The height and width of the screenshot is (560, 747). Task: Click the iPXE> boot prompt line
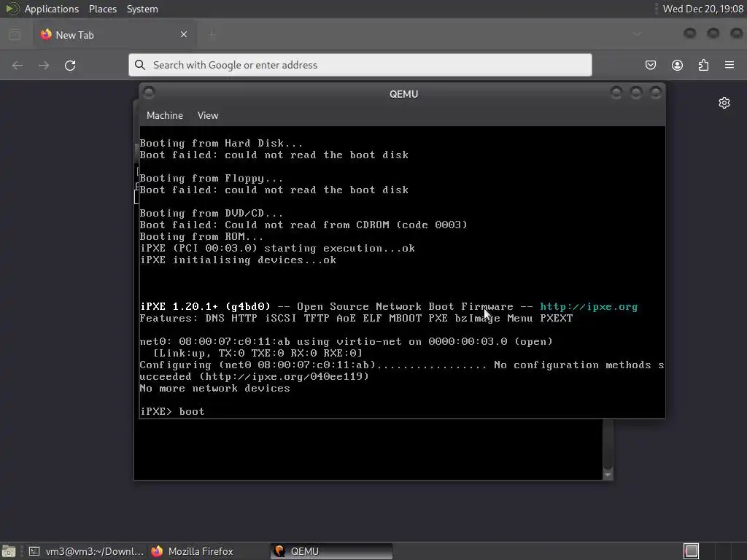(172, 411)
